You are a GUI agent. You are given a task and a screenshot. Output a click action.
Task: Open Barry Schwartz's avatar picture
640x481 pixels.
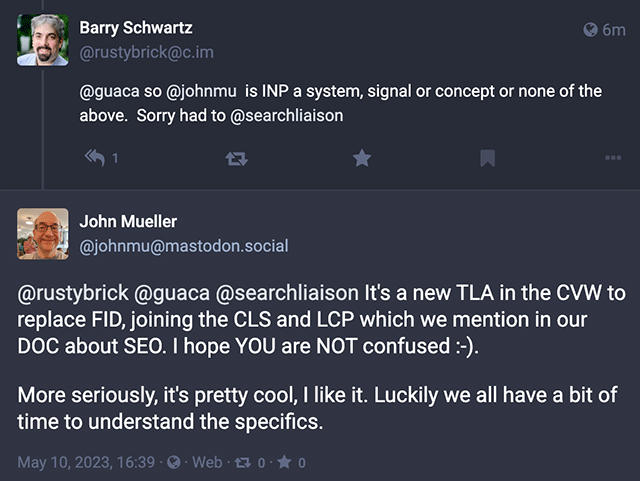point(43,40)
